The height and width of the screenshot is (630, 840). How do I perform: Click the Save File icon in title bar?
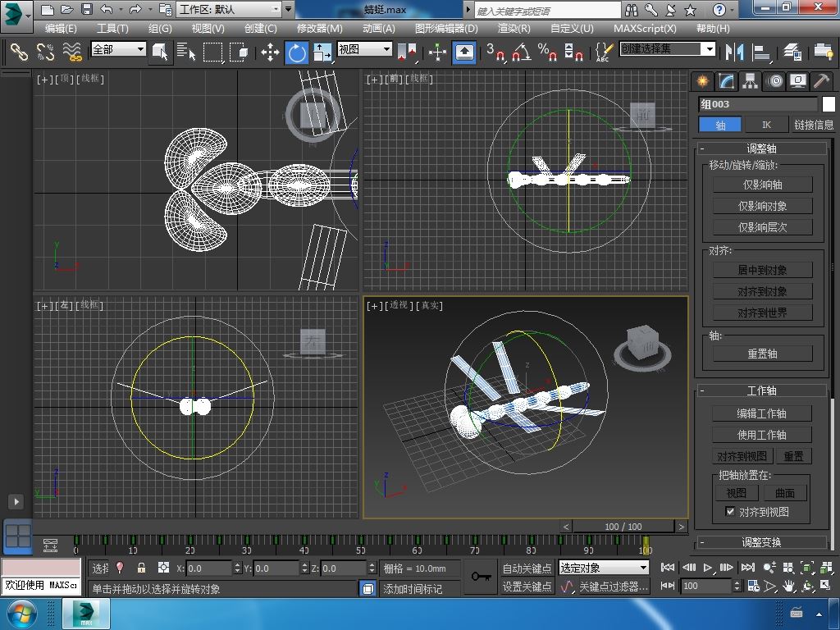(86, 9)
